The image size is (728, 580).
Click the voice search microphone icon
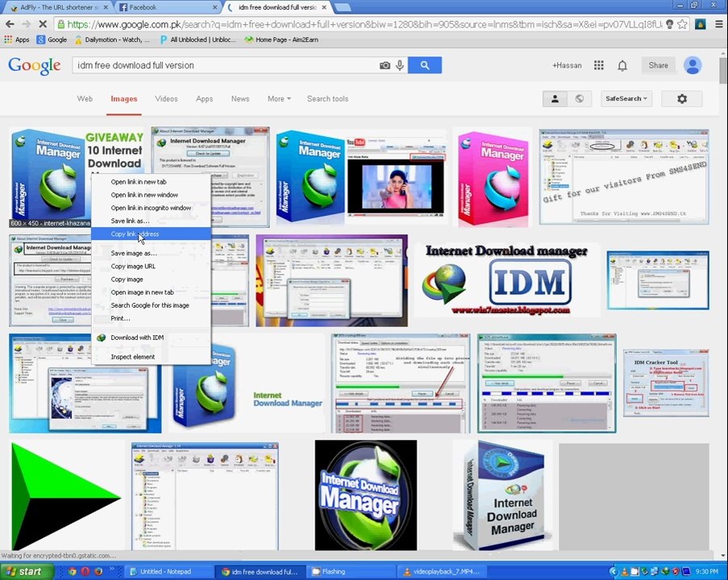(400, 65)
